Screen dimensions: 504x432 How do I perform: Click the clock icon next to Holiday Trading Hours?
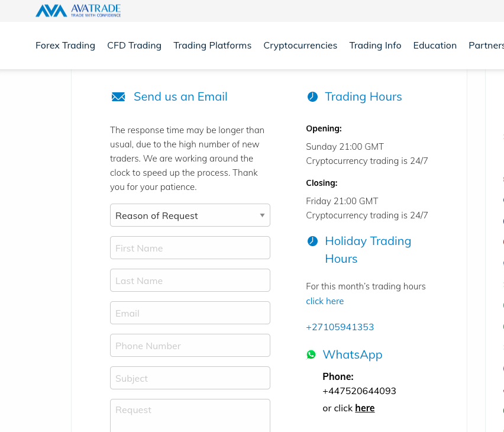(x=312, y=241)
